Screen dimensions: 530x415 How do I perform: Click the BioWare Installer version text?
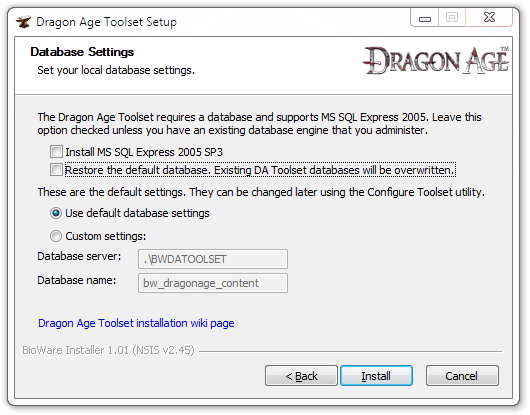109,350
